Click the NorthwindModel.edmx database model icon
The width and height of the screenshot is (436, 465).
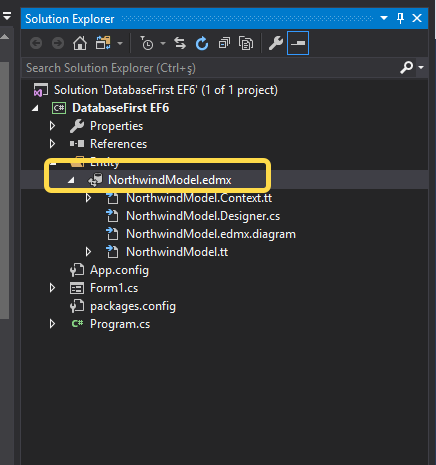95,180
